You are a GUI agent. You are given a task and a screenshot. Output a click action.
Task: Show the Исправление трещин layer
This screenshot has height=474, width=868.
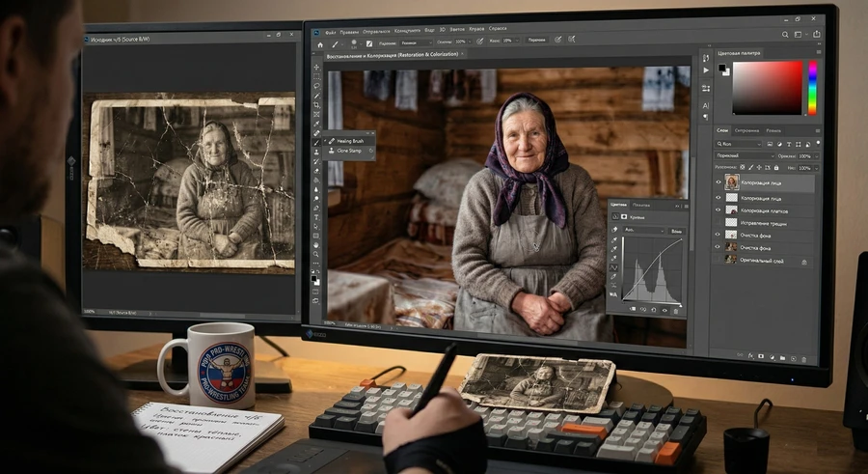click(x=718, y=222)
